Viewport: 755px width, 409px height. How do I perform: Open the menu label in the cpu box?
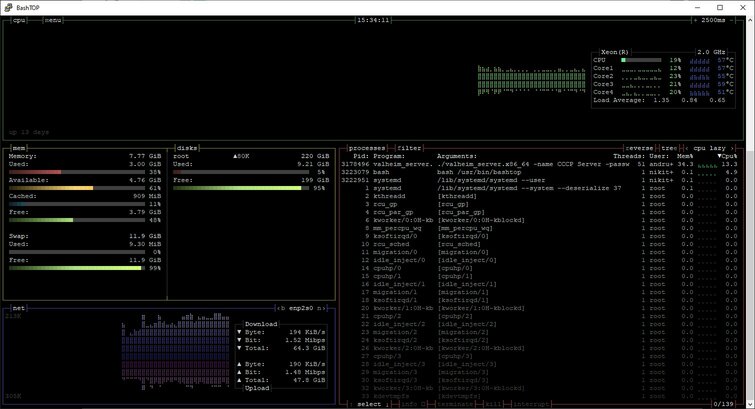click(53, 20)
